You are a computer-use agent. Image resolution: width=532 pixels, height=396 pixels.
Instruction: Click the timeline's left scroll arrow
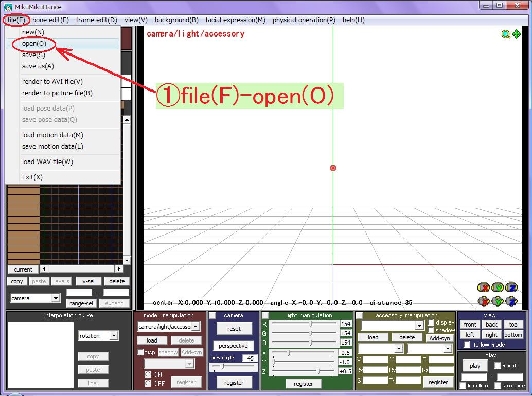point(44,269)
